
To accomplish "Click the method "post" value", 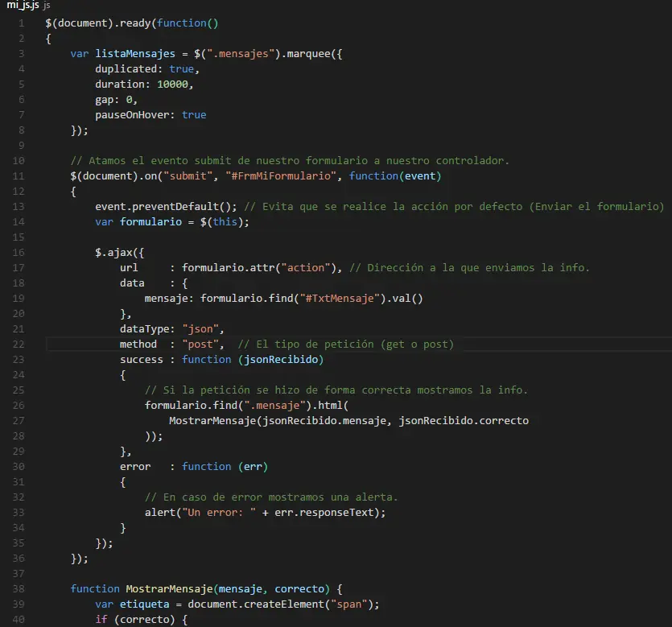I will pyautogui.click(x=200, y=344).
